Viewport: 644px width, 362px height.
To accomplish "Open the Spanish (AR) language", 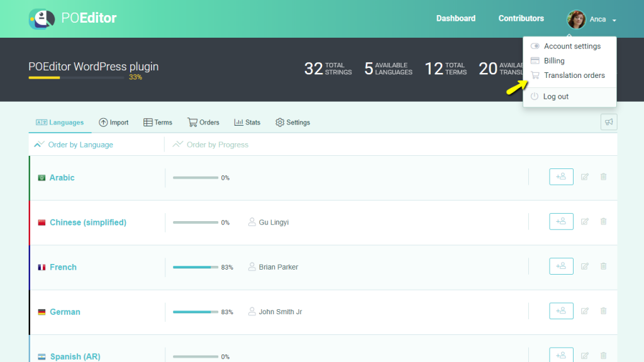I will (x=75, y=356).
